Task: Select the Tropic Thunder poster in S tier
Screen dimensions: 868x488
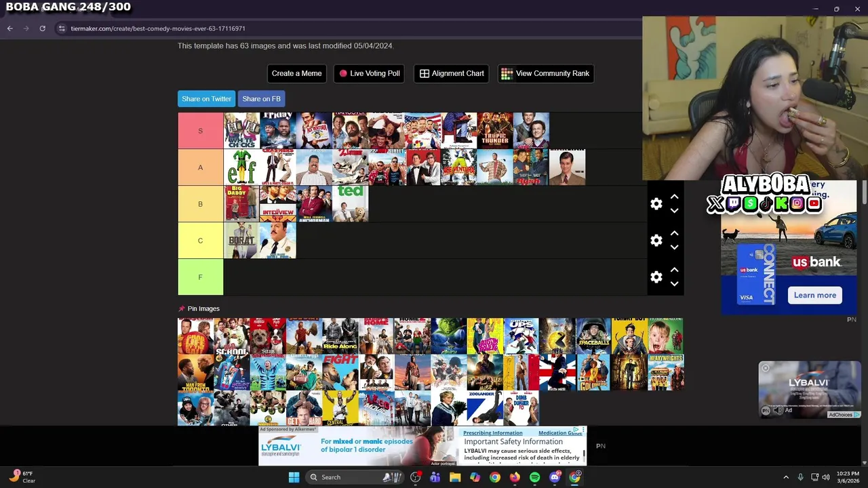Action: pos(495,131)
